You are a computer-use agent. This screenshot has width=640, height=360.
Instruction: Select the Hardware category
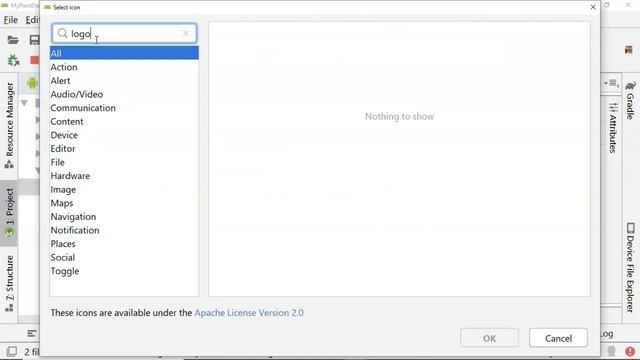coord(124,176)
